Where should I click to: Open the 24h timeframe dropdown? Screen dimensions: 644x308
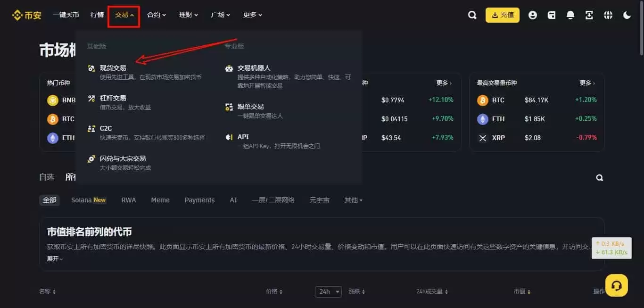coord(328,291)
